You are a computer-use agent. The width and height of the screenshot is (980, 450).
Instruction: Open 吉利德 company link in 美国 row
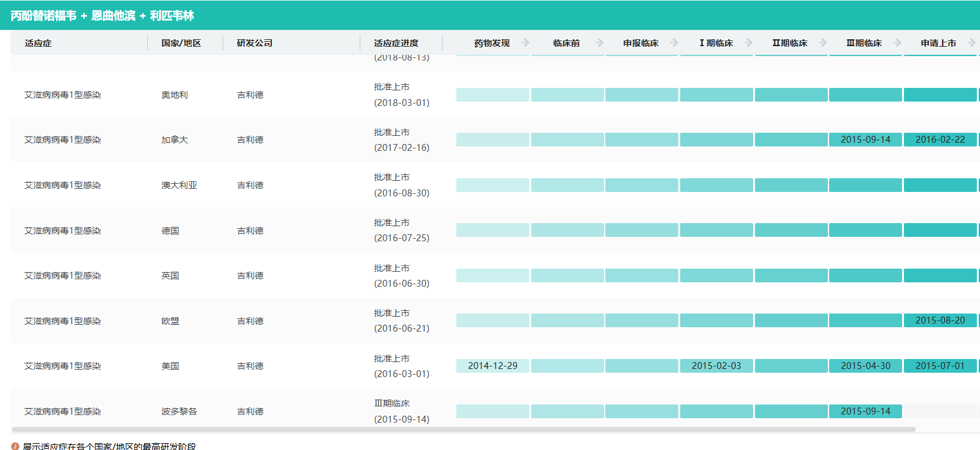point(250,366)
